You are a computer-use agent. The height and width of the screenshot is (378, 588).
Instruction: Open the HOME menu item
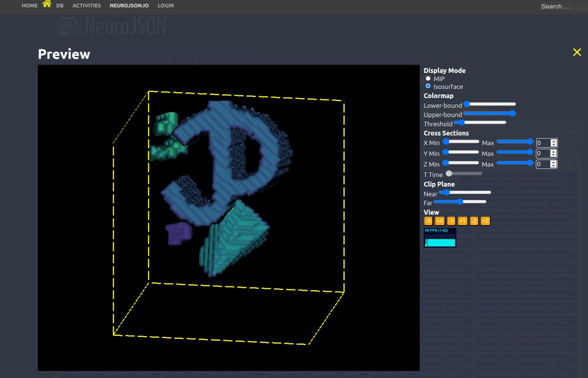click(x=29, y=6)
